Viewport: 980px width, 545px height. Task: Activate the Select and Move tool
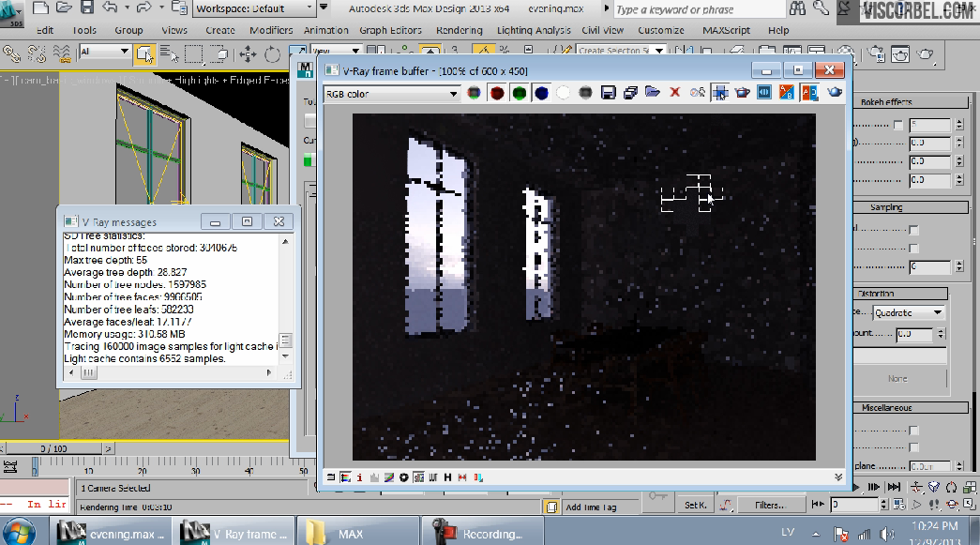point(248,54)
